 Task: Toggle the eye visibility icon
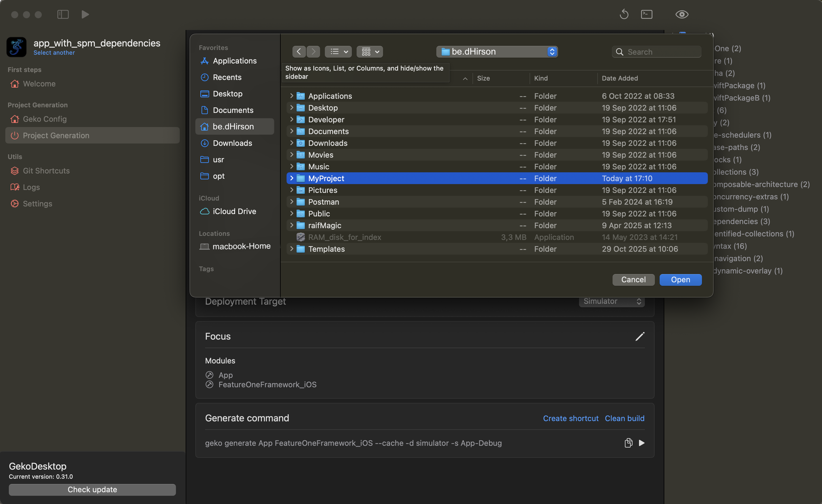click(x=682, y=14)
